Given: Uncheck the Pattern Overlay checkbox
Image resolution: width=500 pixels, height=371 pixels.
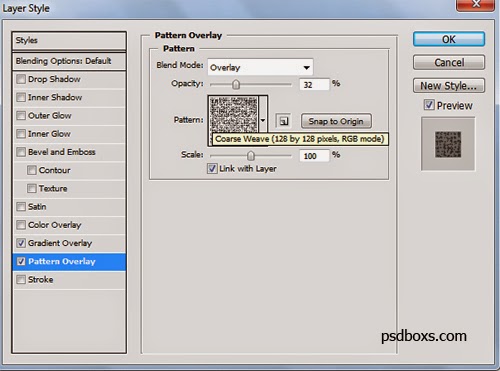Looking at the screenshot, I should pos(21,261).
